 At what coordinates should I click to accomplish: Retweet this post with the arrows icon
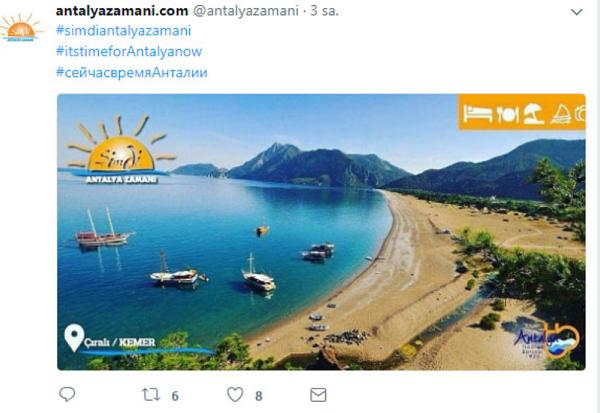coord(150,395)
